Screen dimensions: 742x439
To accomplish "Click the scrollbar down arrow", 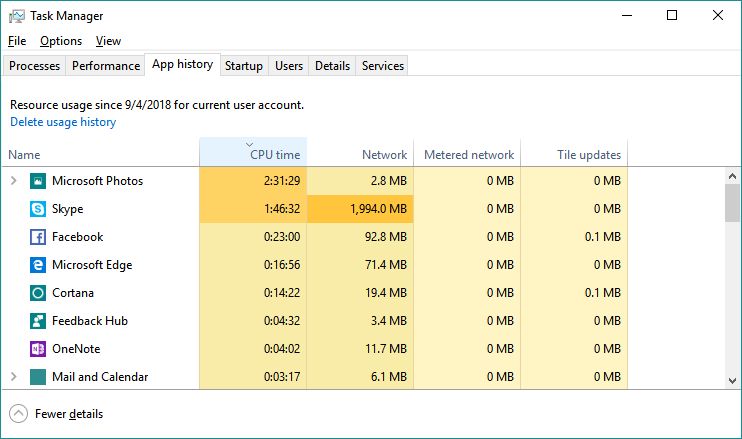I will (733, 381).
